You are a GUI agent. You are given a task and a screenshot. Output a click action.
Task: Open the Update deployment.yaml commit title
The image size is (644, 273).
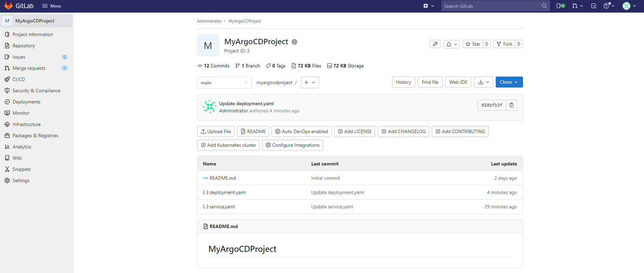click(x=246, y=103)
